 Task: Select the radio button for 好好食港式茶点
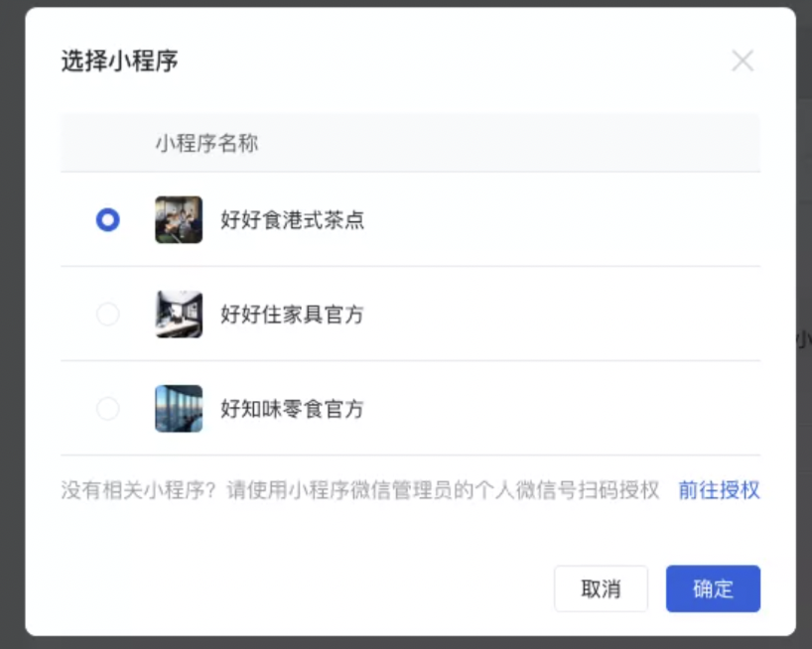coord(108,219)
